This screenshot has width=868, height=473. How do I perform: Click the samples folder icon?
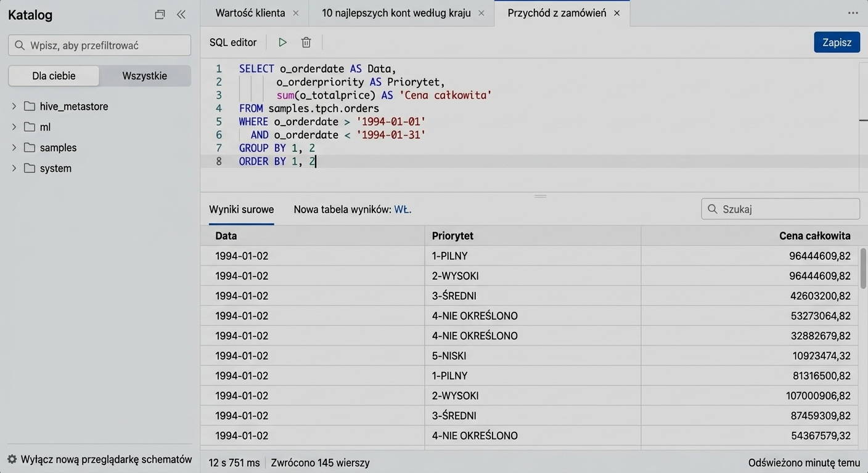coord(30,147)
